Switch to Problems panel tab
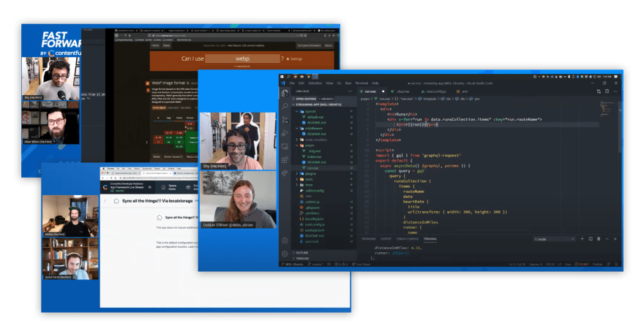Image resolution: width=644 pixels, height=334 pixels. click(x=368, y=239)
